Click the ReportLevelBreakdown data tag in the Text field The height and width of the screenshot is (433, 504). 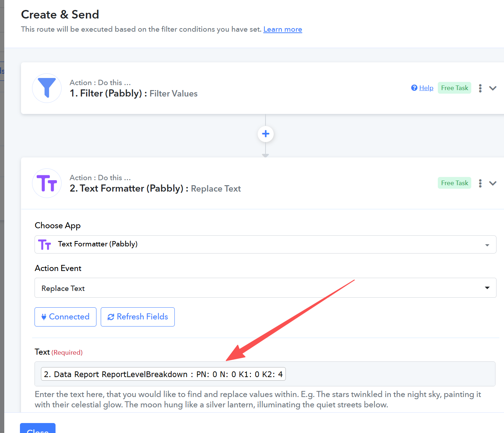click(163, 374)
